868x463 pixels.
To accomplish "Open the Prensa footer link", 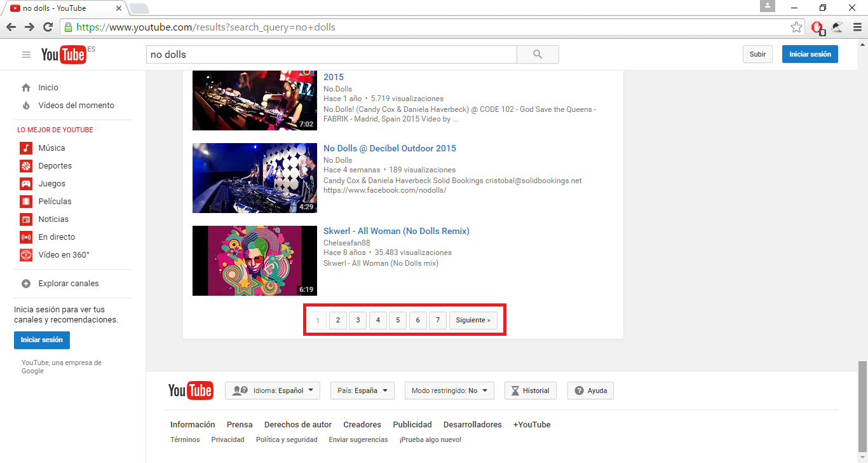I will click(x=240, y=425).
